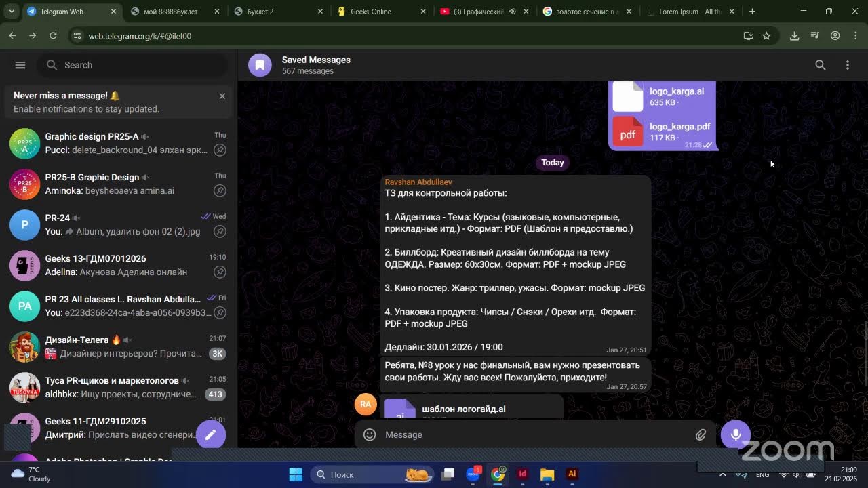Click the Ravshan Abdullaev sender name

[x=418, y=182]
